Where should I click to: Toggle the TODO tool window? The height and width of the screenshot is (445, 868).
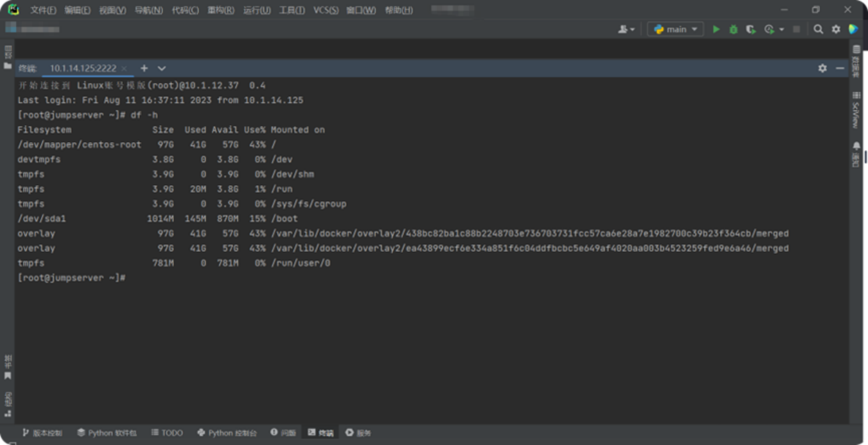click(167, 433)
